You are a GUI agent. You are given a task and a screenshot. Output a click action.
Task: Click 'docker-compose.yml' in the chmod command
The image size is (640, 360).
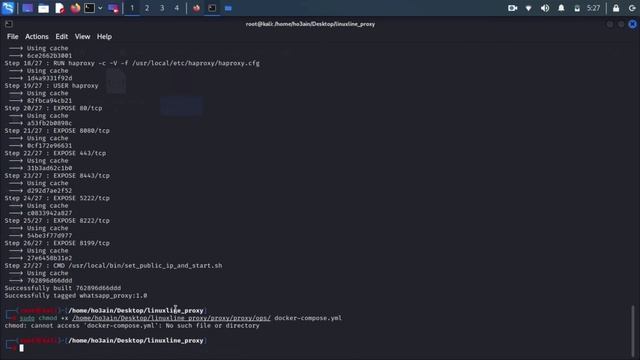[x=308, y=318]
